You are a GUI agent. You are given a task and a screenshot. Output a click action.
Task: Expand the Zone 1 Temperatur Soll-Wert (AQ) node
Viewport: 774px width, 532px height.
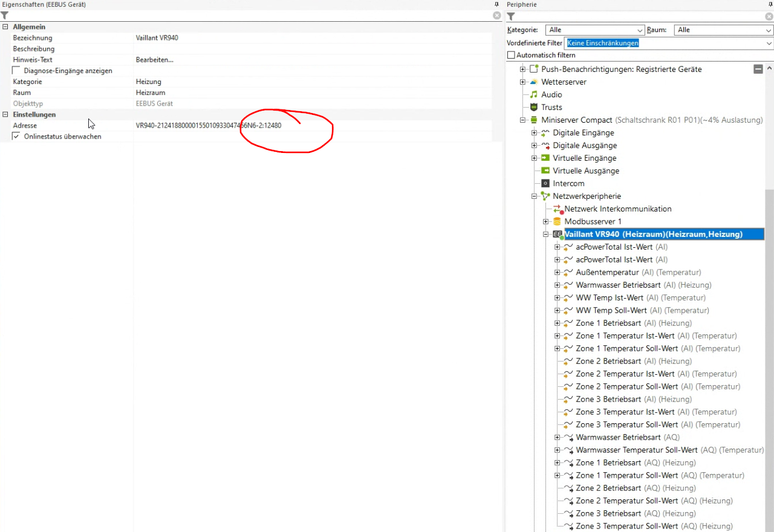pyautogui.click(x=557, y=476)
